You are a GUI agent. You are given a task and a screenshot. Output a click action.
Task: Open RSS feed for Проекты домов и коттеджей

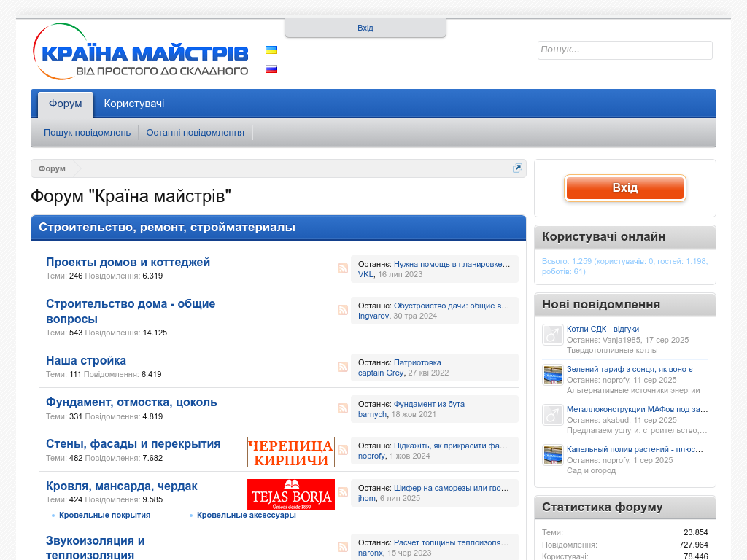(343, 268)
